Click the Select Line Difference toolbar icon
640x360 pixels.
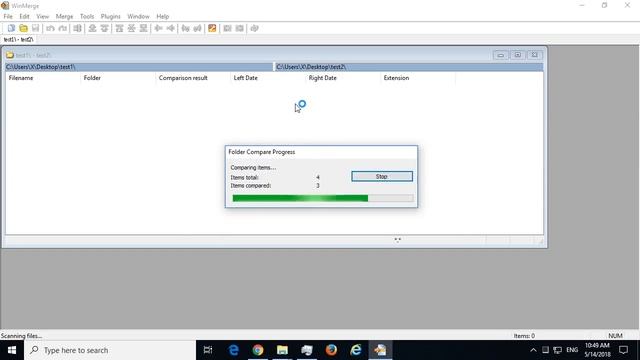[77, 28]
